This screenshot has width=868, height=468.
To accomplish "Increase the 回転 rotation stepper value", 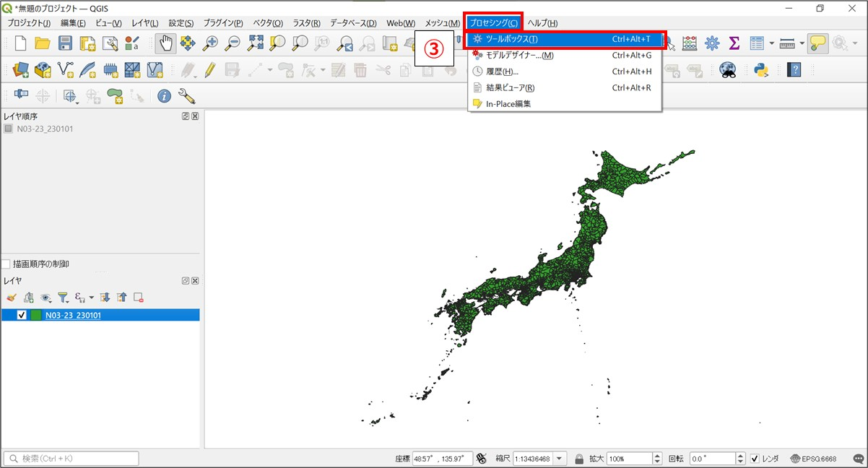I will [x=740, y=456].
